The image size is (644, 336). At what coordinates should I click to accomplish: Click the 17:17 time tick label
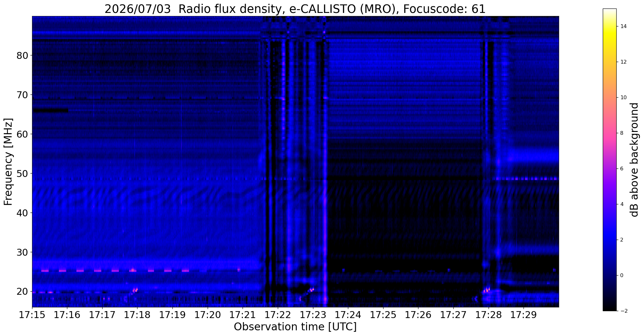102,315
